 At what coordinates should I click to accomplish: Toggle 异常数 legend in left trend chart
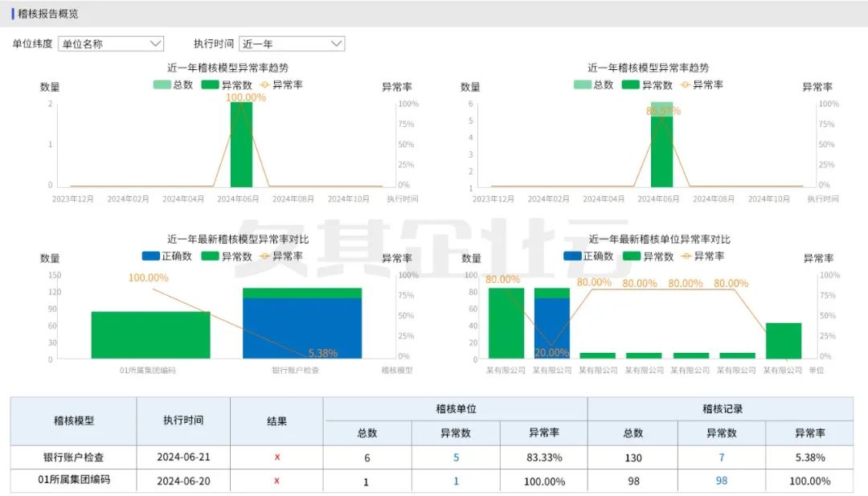point(227,84)
